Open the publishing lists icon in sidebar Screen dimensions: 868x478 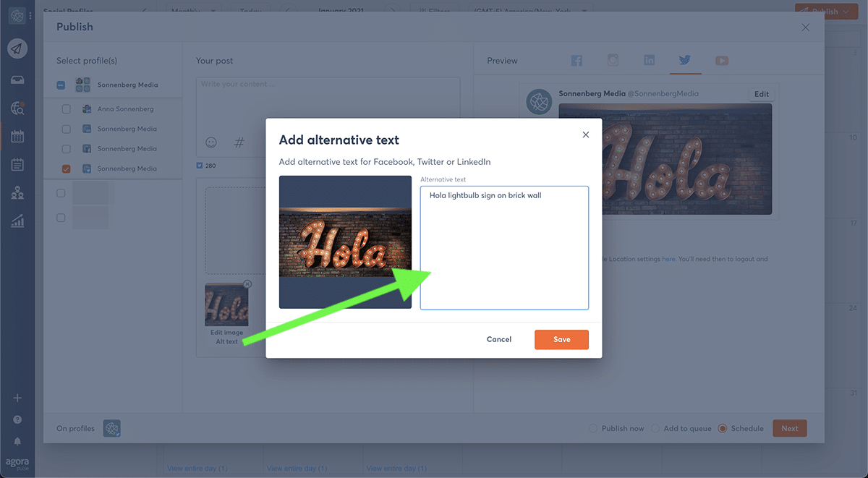click(17, 165)
